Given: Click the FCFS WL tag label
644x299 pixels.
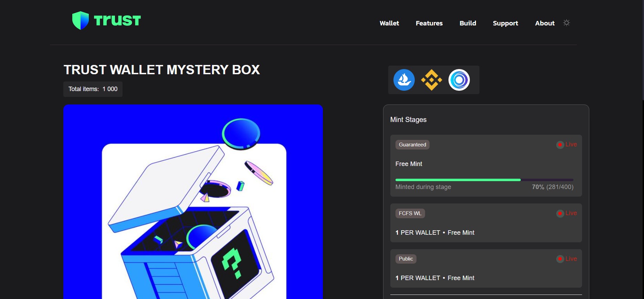Looking at the screenshot, I should coord(410,213).
